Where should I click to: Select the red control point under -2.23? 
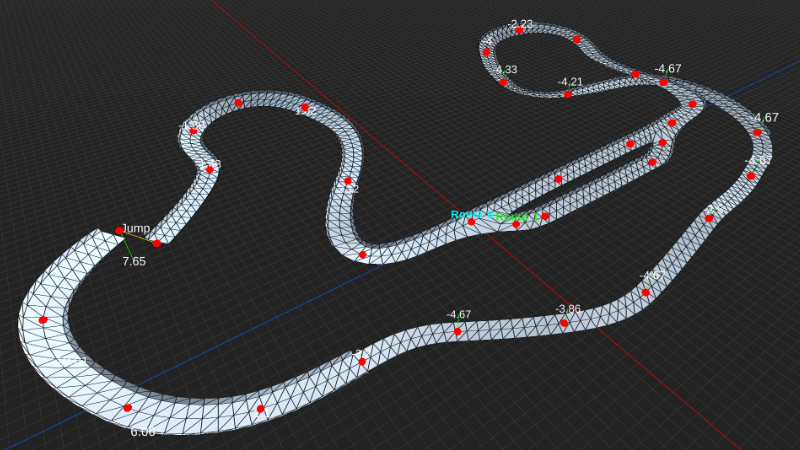pos(519,30)
